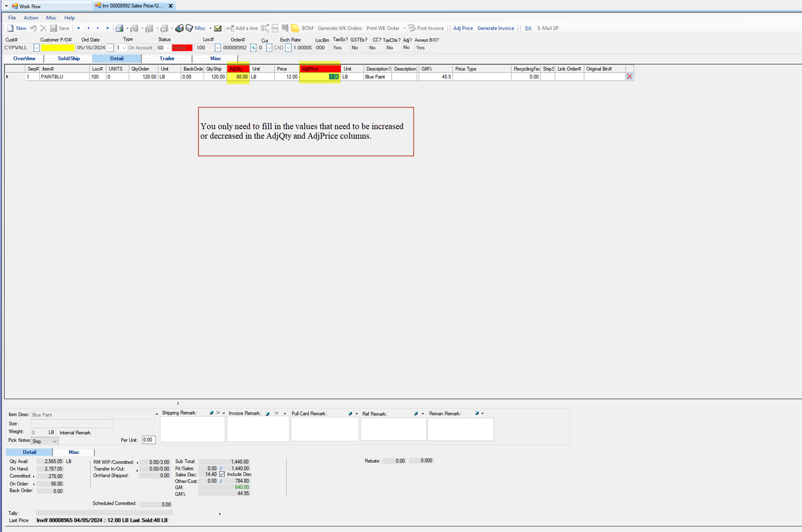
Task: Switch to the Trailer tab
Action: [x=166, y=58]
